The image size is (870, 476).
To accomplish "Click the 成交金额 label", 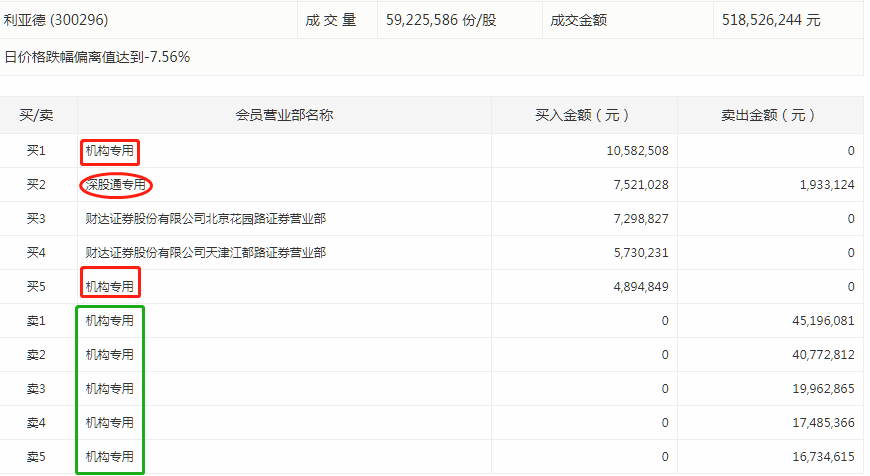I will [579, 21].
